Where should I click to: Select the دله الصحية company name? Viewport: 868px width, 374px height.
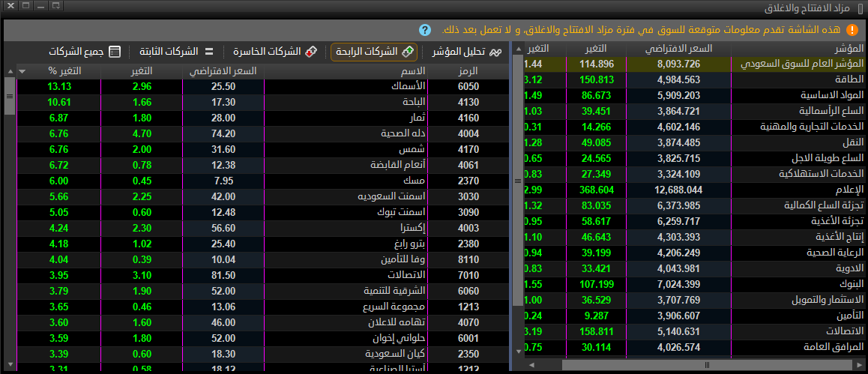coord(403,133)
